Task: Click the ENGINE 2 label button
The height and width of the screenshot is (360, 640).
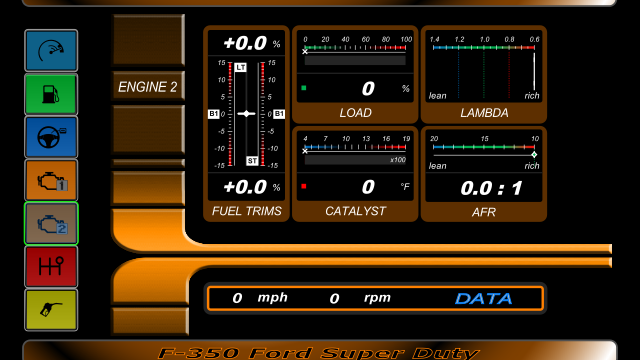Action: click(x=148, y=87)
